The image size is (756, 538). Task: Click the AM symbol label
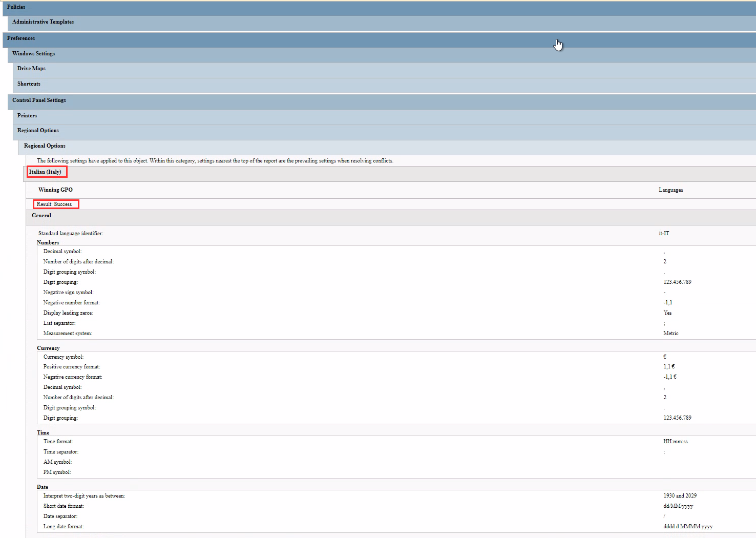click(57, 462)
